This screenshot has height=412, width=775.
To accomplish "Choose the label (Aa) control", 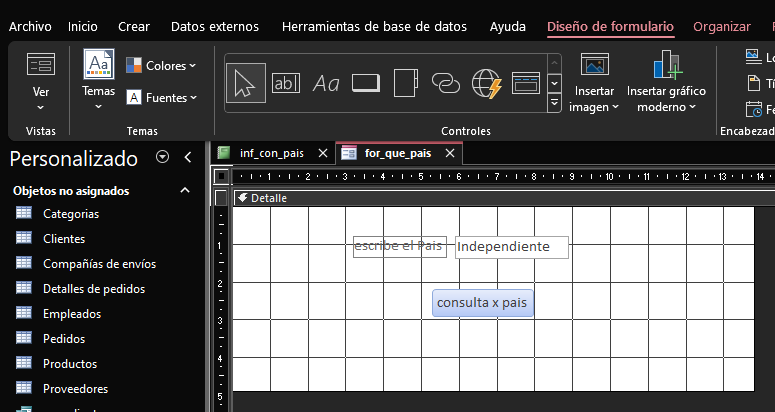I will pyautogui.click(x=326, y=83).
